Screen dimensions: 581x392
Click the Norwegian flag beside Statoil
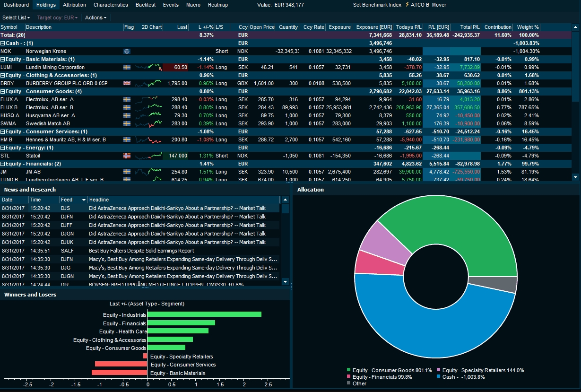pyautogui.click(x=126, y=156)
